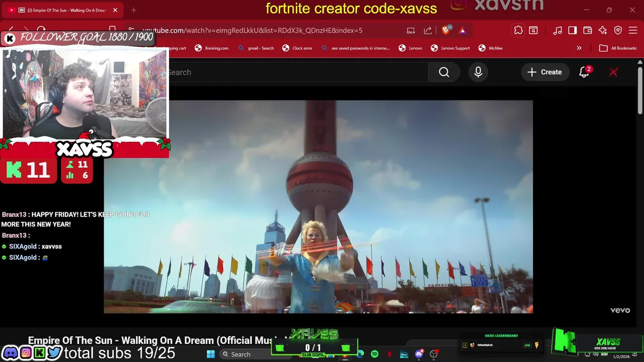
Task: Click the YouTube Search input field
Action: tap(298, 72)
